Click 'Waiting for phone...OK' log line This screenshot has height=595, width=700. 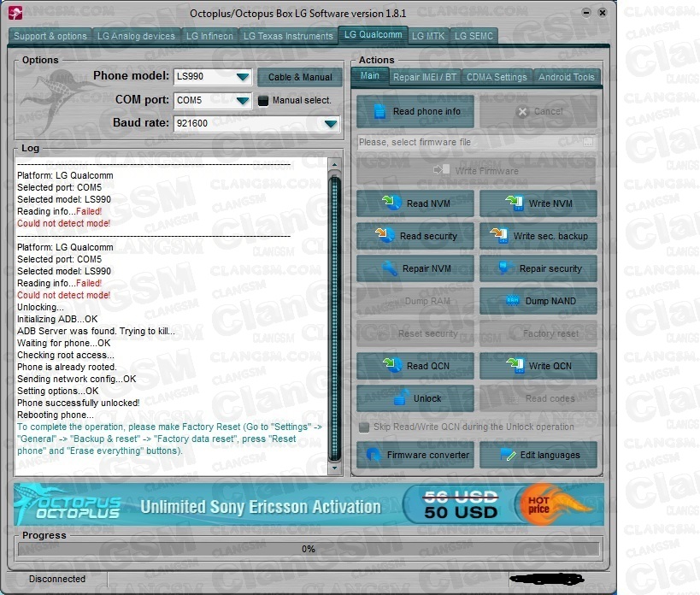point(64,343)
